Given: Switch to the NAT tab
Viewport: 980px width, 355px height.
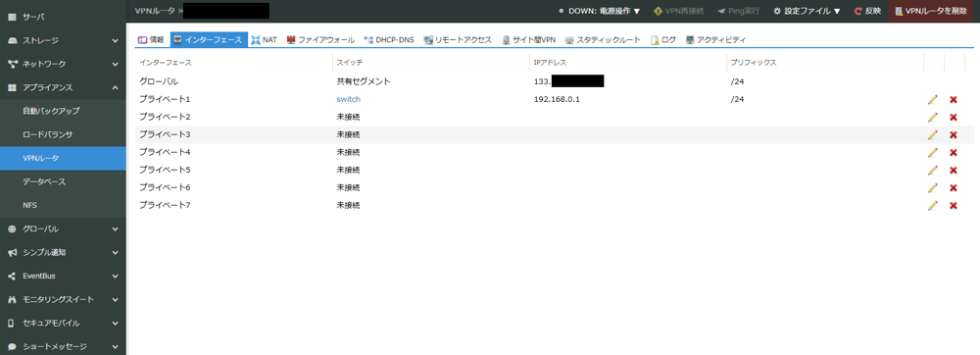Looking at the screenshot, I should (x=265, y=40).
